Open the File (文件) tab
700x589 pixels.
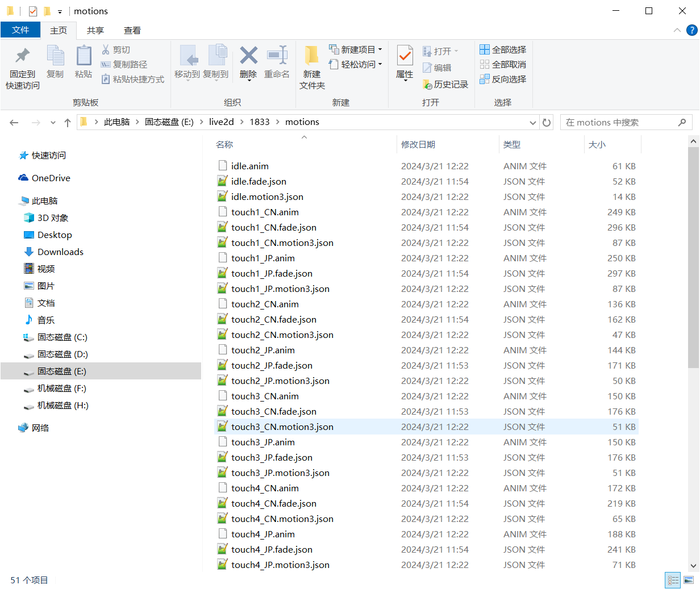pyautogui.click(x=20, y=30)
